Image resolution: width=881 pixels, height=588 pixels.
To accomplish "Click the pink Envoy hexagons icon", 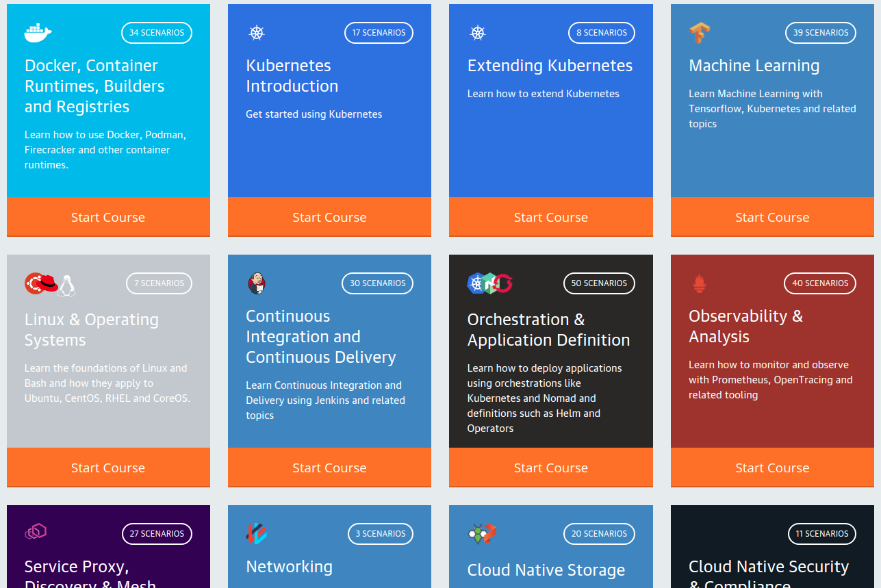I will [36, 532].
